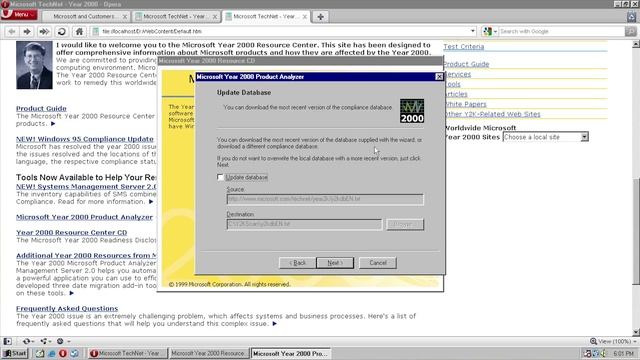
Task: Cancel the Product Analyzer wizard
Action: (x=378, y=263)
